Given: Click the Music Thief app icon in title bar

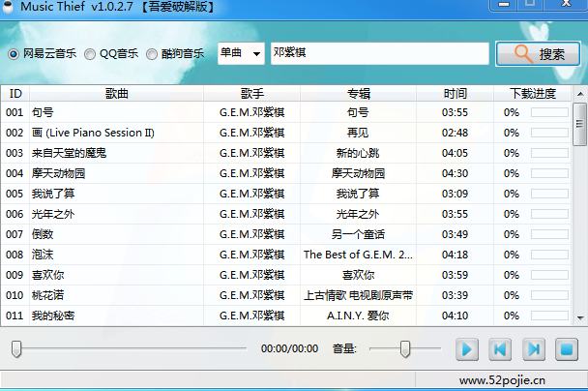Looking at the screenshot, I should pos(8,7).
